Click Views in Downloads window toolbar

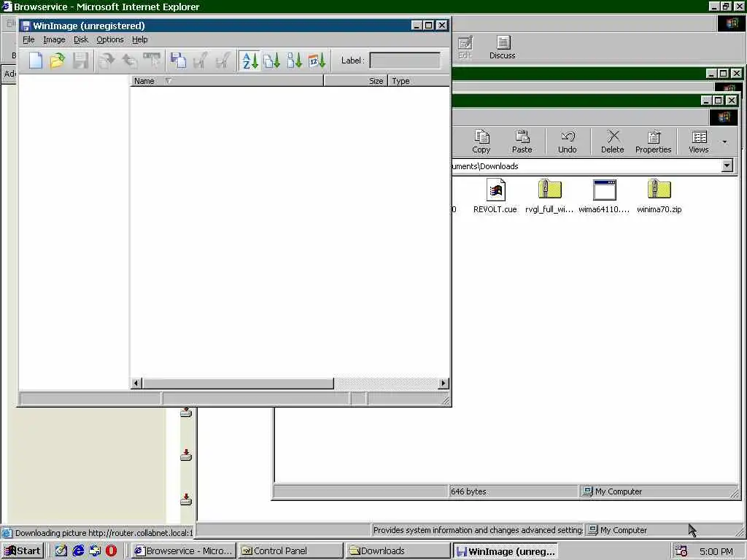(x=699, y=141)
